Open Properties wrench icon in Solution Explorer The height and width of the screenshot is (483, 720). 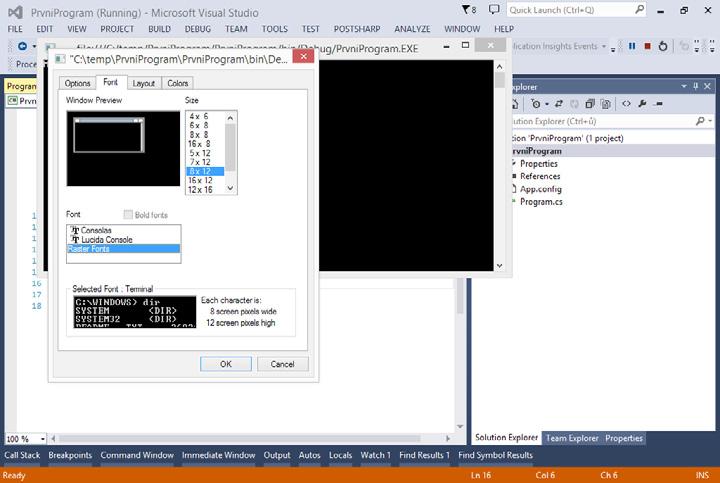click(642, 104)
